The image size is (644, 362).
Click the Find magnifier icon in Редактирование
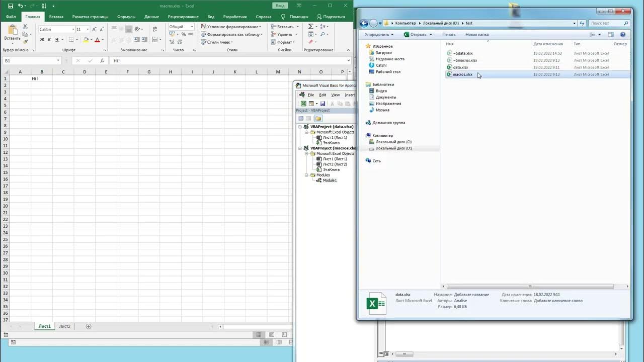pyautogui.click(x=323, y=34)
